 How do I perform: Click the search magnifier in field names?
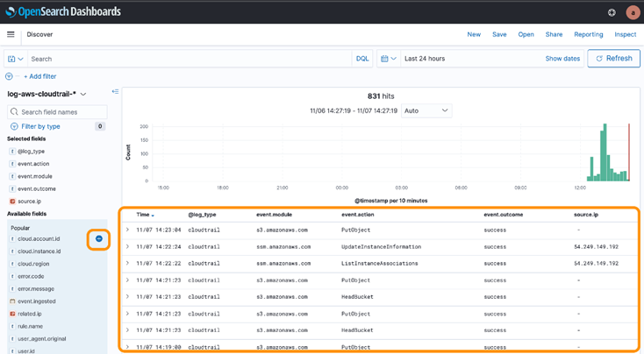pos(14,111)
